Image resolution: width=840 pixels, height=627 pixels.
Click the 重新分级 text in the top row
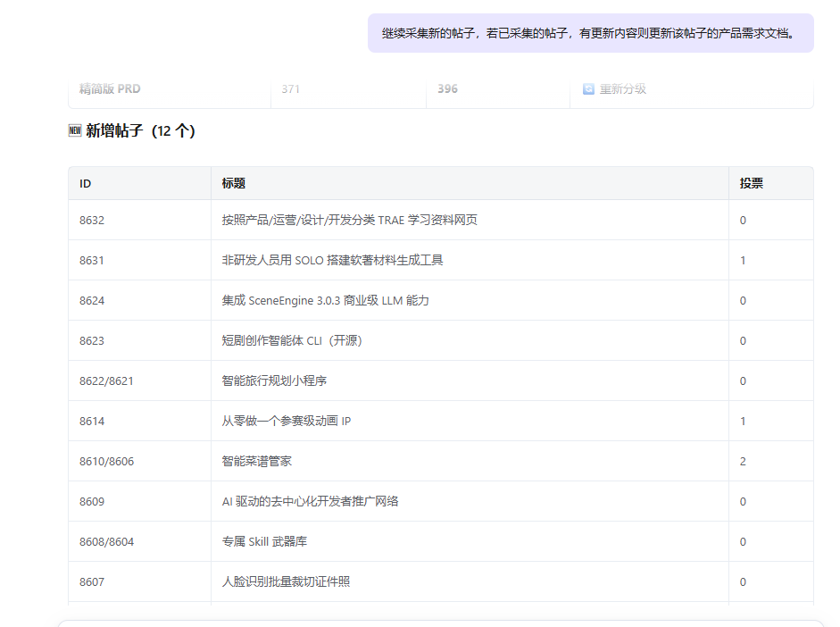[x=622, y=89]
